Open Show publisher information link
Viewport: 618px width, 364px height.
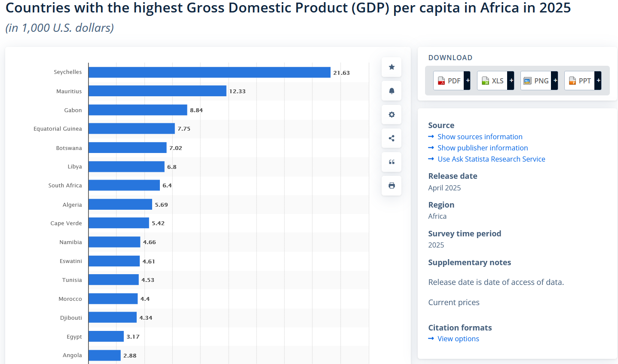pyautogui.click(x=482, y=148)
